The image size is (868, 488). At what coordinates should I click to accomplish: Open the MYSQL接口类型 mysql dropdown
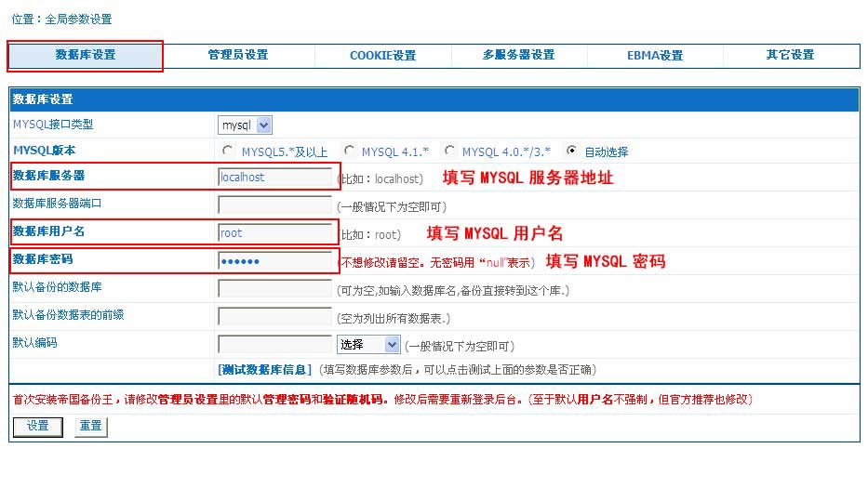click(245, 125)
